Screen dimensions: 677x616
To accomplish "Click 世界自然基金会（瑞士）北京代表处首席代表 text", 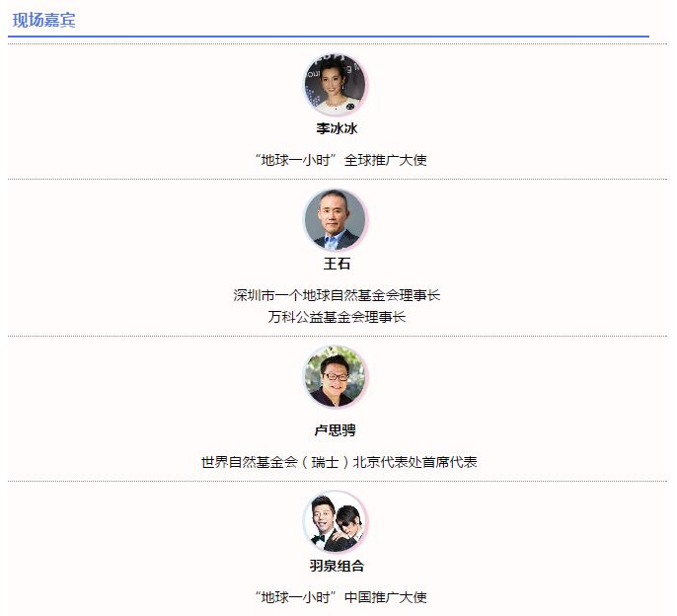I will tap(338, 462).
